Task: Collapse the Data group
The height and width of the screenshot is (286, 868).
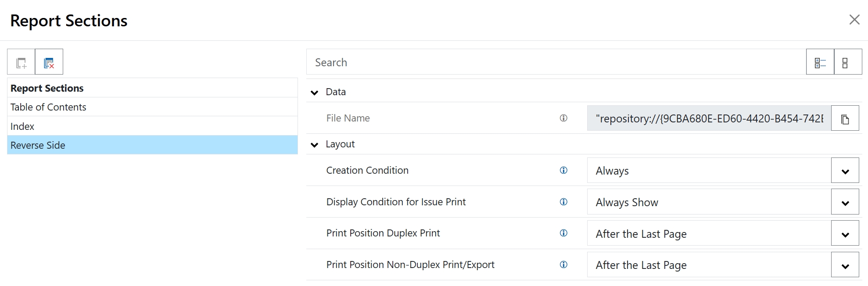Action: tap(314, 92)
